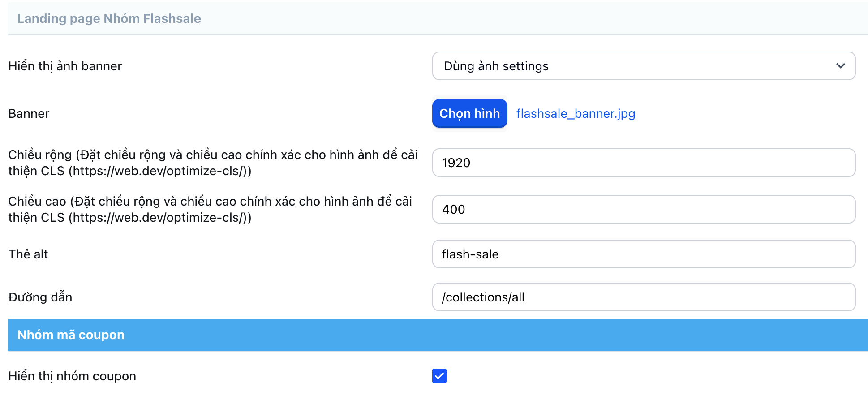This screenshot has width=868, height=396.
Task: Click the Hiển thị nhóm coupon label
Action: click(72, 376)
